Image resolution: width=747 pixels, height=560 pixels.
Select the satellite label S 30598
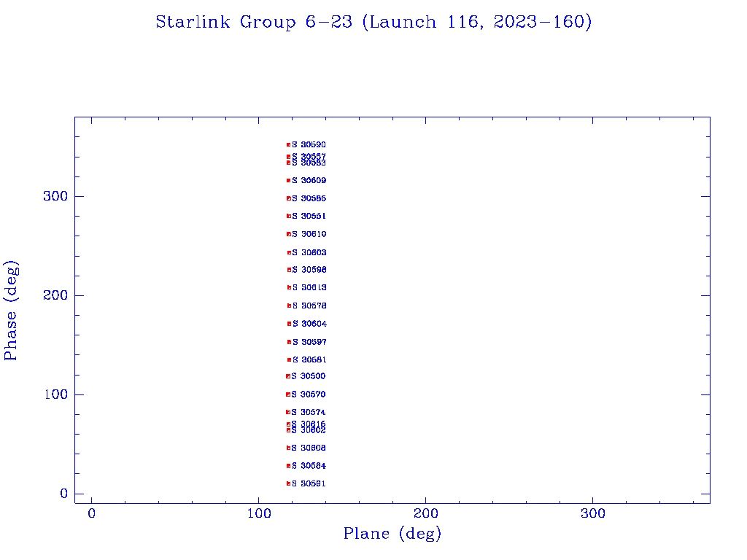(309, 270)
